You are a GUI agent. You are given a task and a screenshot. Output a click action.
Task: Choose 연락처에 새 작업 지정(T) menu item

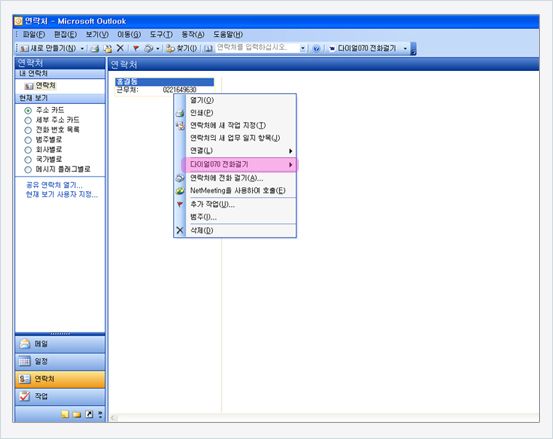(x=235, y=126)
